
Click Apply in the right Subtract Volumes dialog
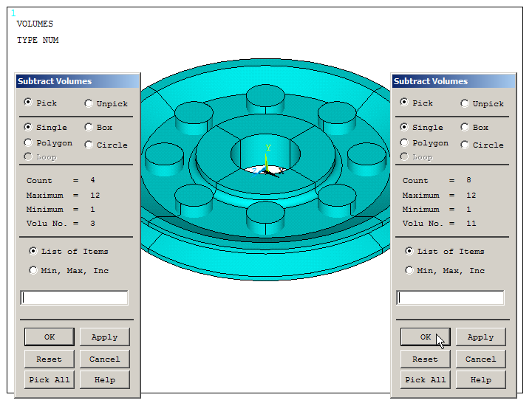click(x=481, y=337)
